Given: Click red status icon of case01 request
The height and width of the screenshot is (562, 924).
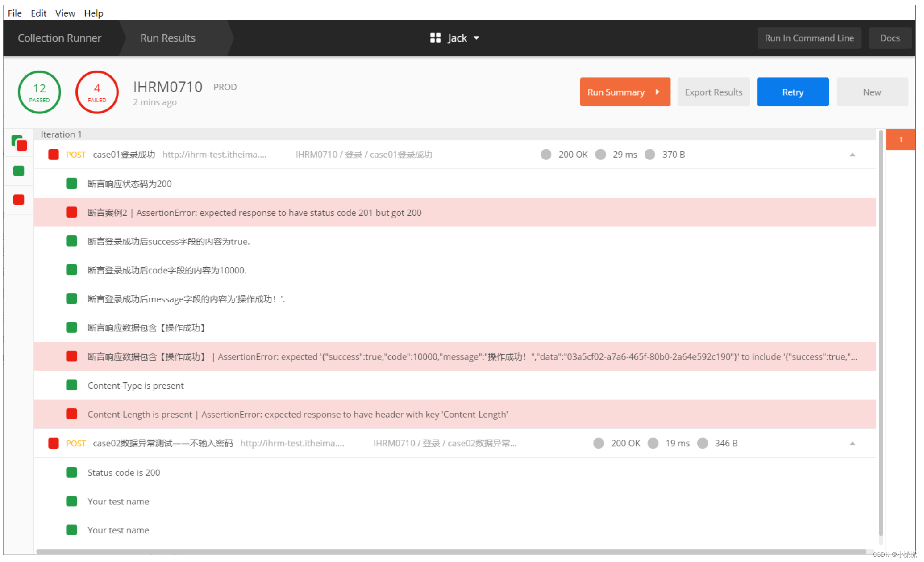Looking at the screenshot, I should tap(54, 155).
